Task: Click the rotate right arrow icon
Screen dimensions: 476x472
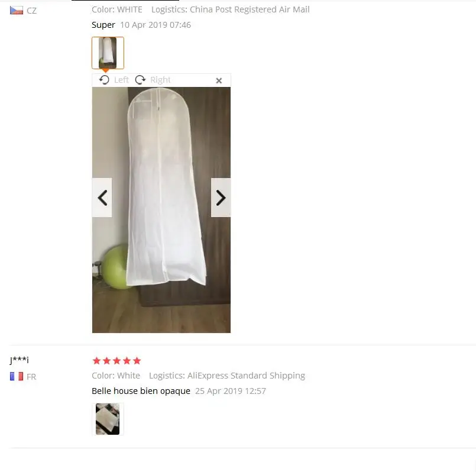Action: click(x=140, y=80)
